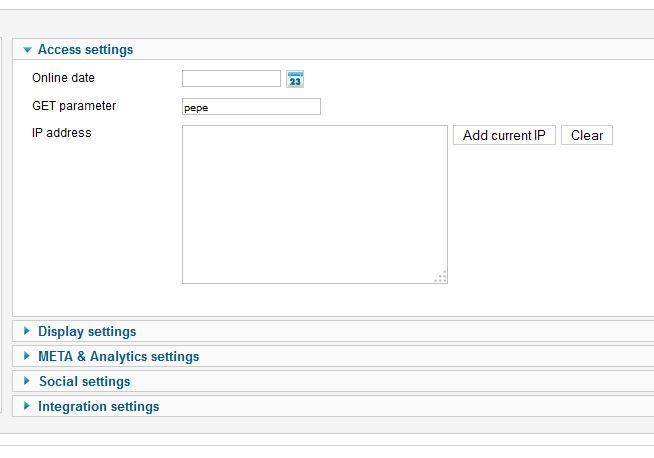
Task: Click the Access settings header title
Action: tap(86, 50)
